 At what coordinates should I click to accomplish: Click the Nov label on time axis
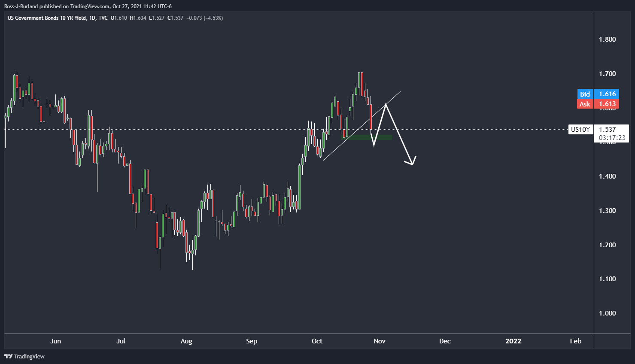380,341
